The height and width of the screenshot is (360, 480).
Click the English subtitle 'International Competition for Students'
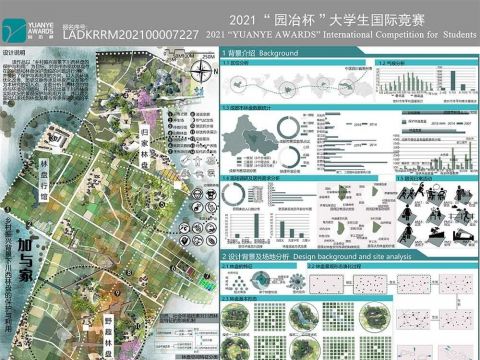(400, 35)
